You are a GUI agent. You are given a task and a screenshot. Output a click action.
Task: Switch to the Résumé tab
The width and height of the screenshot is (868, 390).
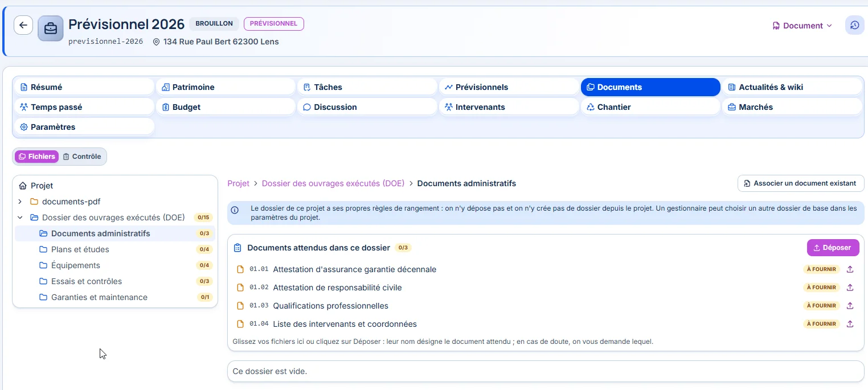coord(83,87)
